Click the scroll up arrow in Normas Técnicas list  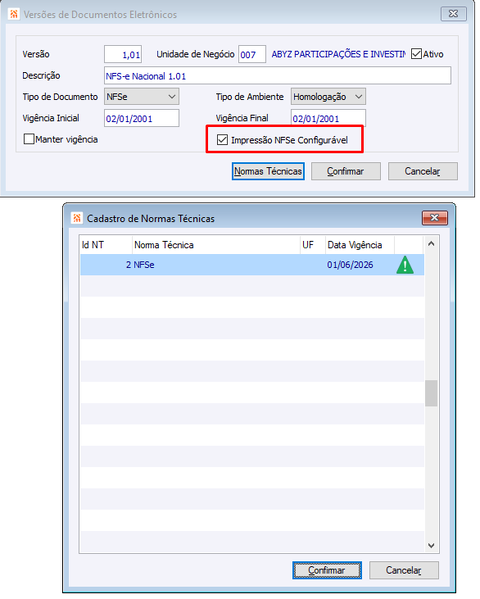[x=431, y=244]
